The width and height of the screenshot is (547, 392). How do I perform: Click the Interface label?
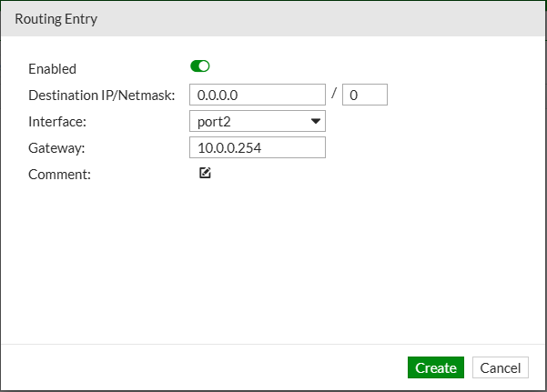(57, 122)
